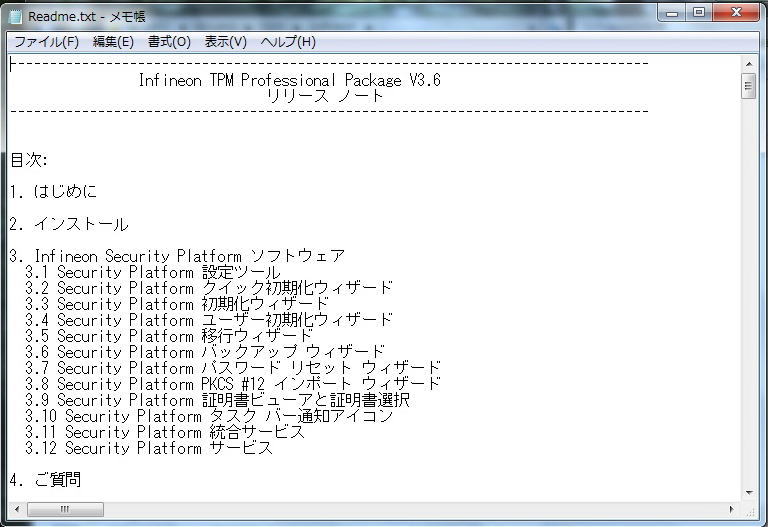Click the vertical scrollbar thumb
The image size is (768, 527).
click(x=748, y=86)
